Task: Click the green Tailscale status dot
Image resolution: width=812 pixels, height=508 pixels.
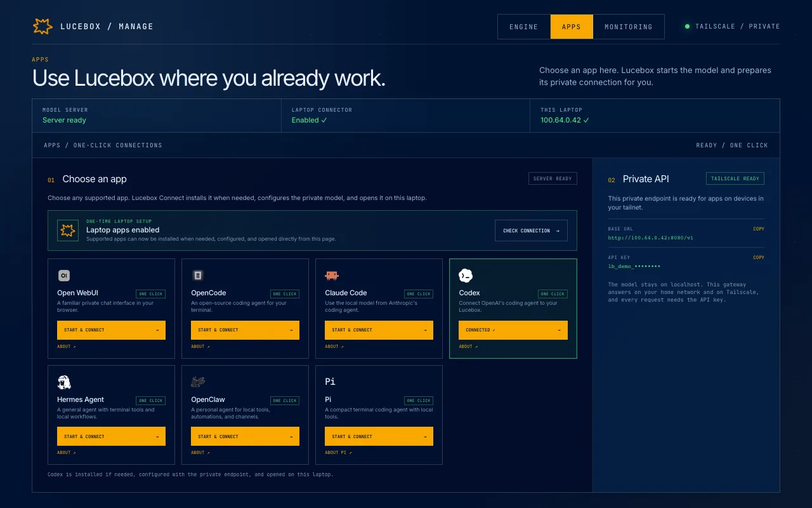Action: point(687,27)
